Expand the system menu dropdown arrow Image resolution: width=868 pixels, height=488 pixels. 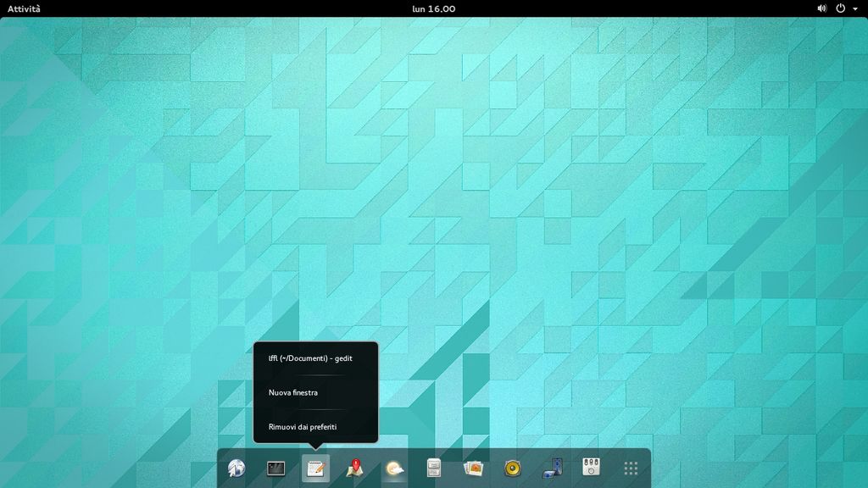[x=855, y=8]
